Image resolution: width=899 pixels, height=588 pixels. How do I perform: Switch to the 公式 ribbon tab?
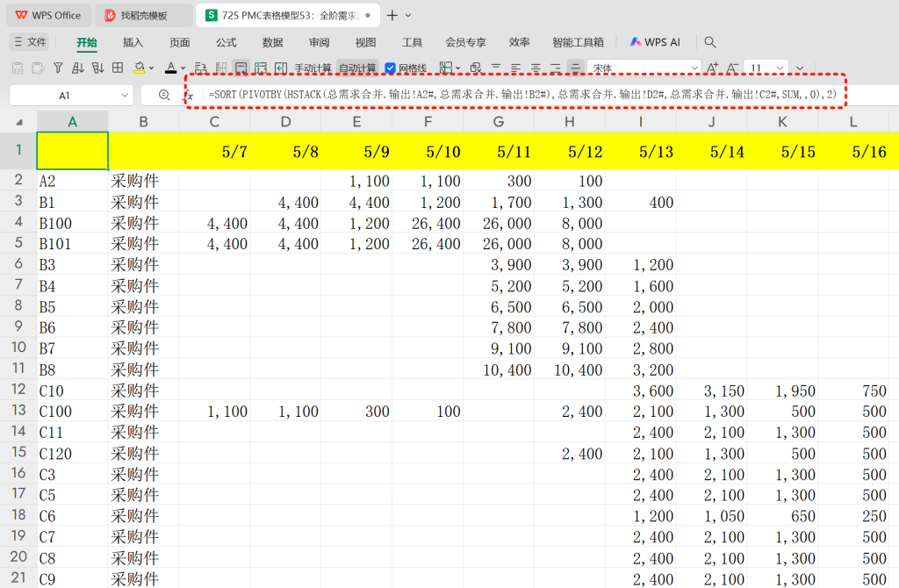pos(226,42)
